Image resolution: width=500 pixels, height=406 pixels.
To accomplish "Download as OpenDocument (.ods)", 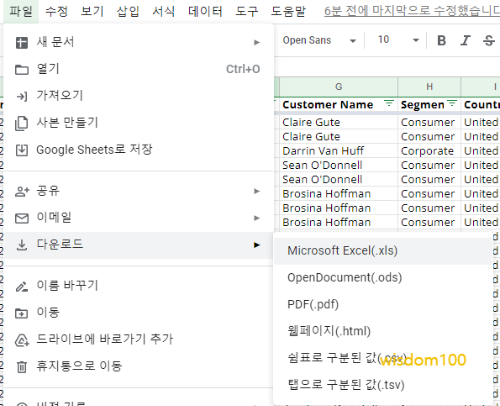I will click(383, 278).
